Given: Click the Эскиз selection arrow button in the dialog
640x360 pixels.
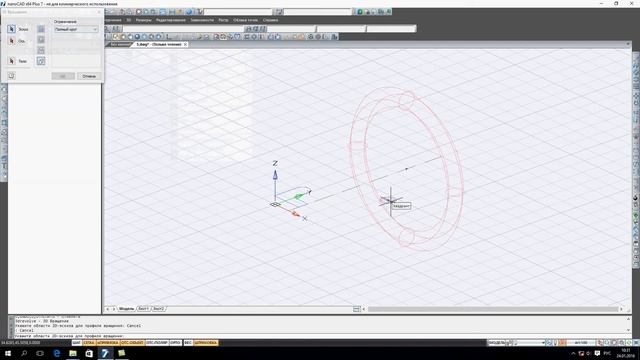Looking at the screenshot, I should tap(11, 29).
